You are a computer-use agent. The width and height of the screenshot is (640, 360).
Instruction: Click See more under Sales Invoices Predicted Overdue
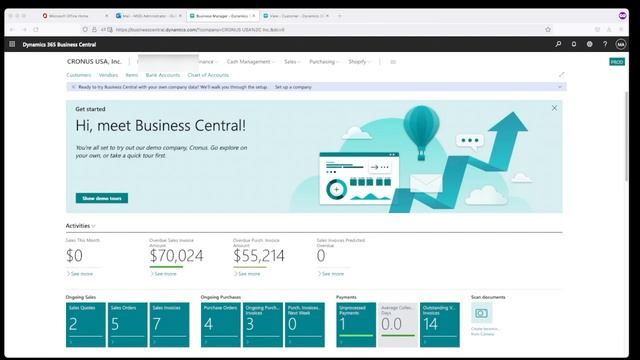pos(331,274)
